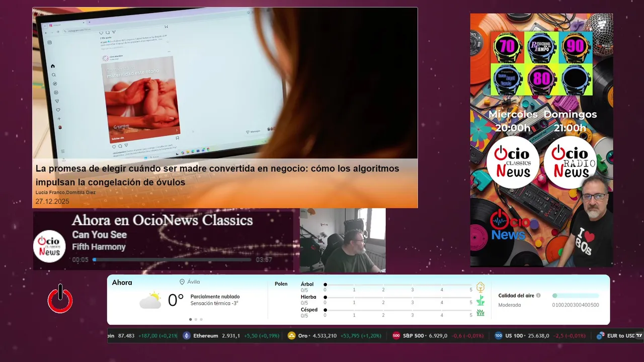The width and height of the screenshot is (644, 362).
Task: Click the elapsed time 00:05
Action: point(80,260)
